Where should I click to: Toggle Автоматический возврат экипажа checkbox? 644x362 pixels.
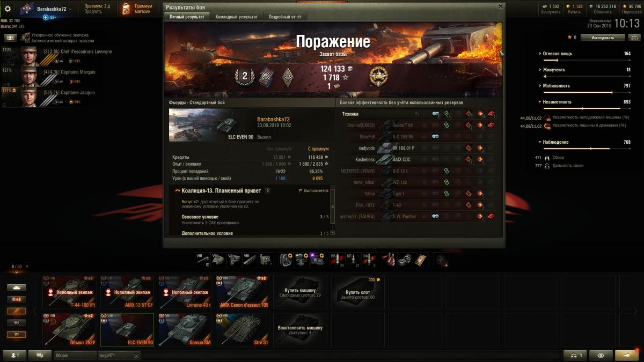tap(27, 40)
